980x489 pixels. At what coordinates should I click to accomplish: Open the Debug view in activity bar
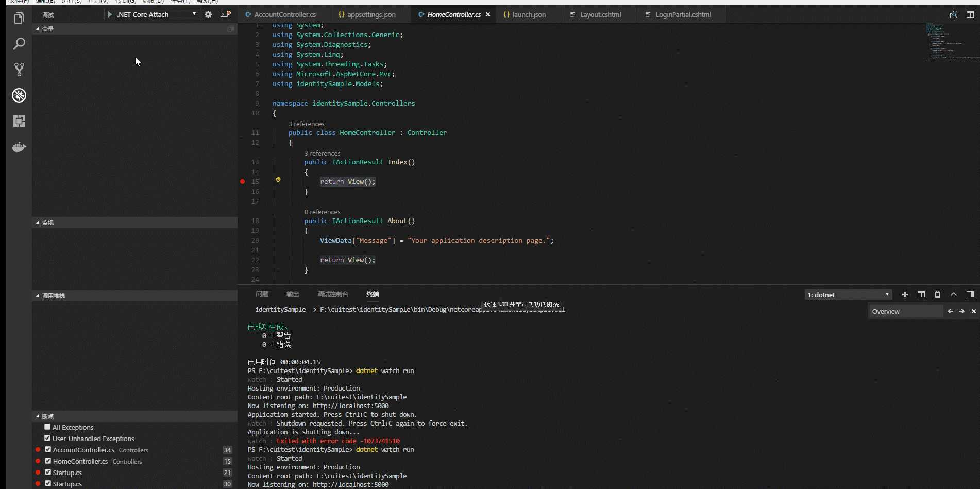[19, 95]
